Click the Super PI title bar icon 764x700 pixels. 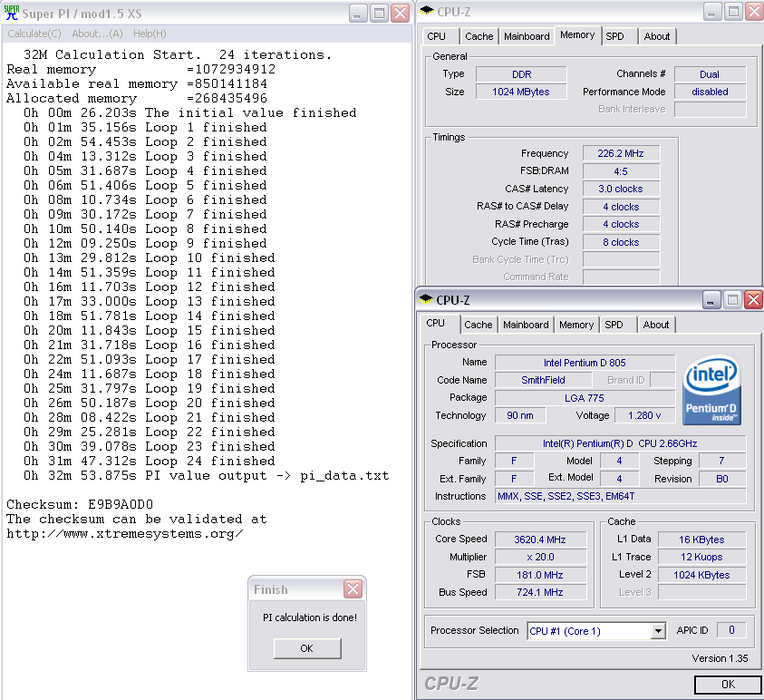point(12,13)
